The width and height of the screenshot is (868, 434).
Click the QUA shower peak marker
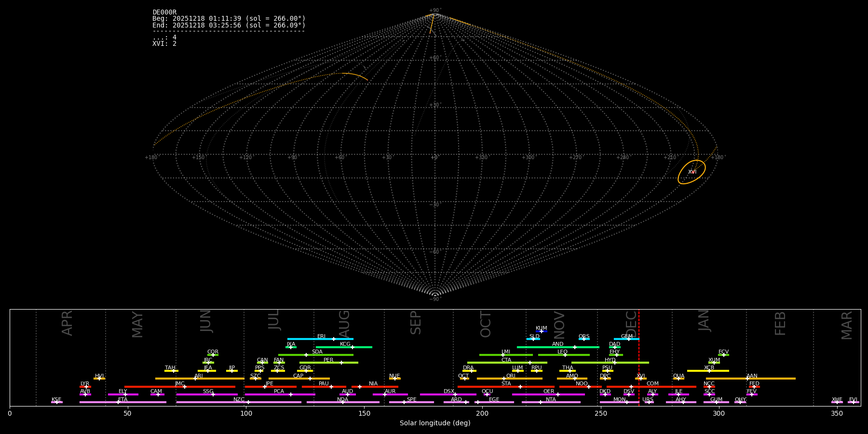(678, 379)
